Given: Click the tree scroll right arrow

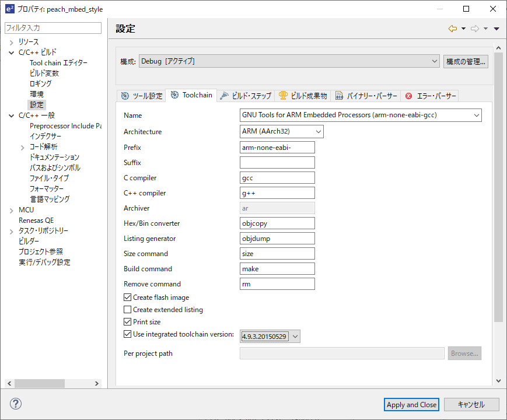Looking at the screenshot, I should point(97,383).
